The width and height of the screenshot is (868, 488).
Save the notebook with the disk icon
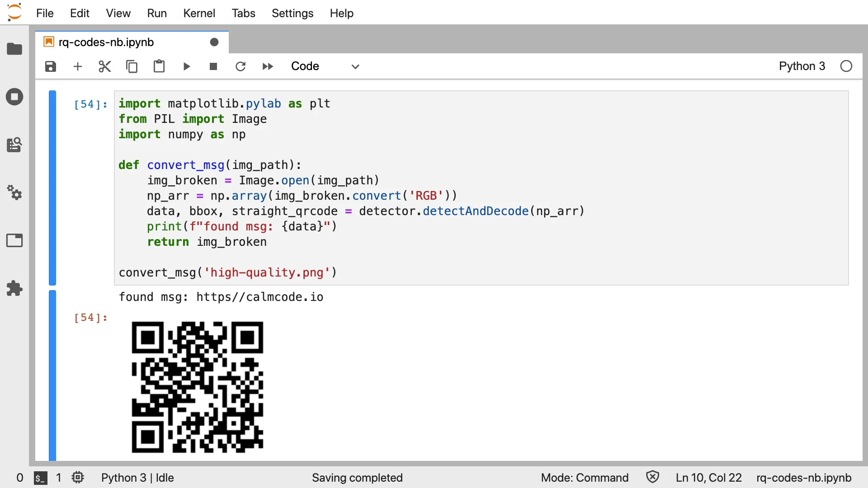pos(51,66)
